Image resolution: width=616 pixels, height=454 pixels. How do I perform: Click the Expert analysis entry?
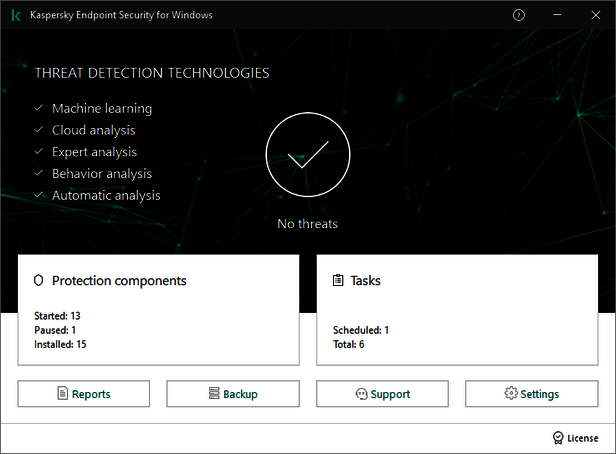click(94, 152)
